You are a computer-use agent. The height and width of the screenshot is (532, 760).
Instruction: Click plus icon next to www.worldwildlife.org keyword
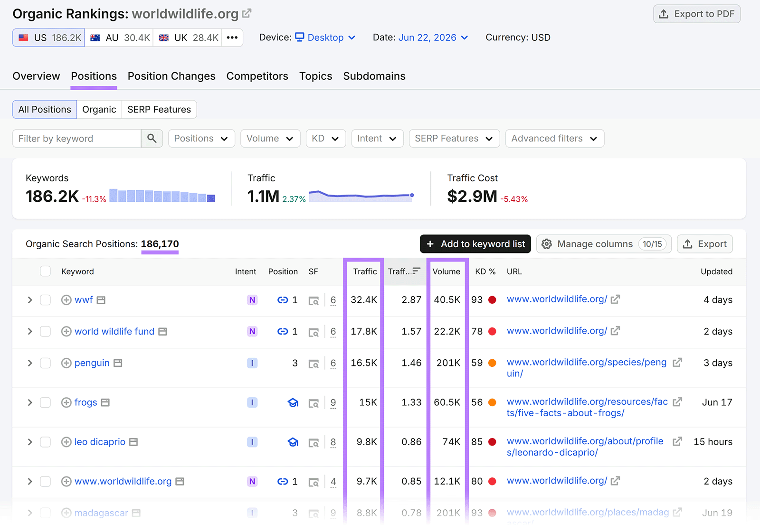pos(66,481)
